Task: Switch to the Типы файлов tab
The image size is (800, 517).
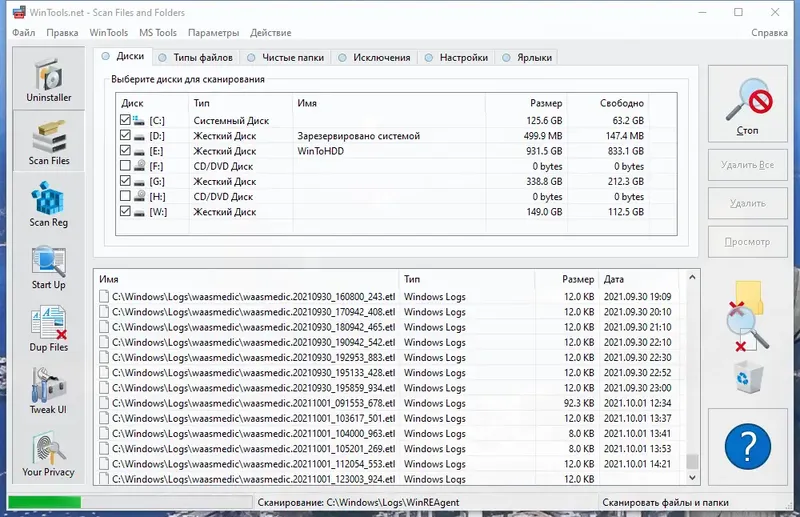Action: (196, 58)
